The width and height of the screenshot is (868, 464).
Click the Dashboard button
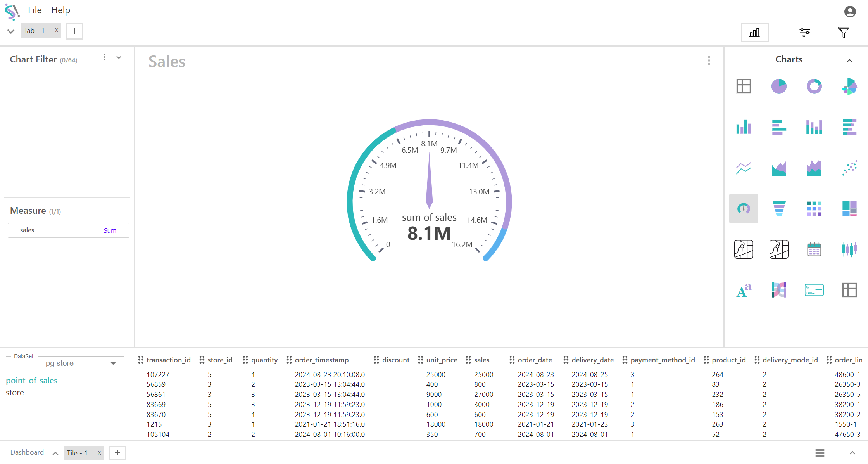point(27,452)
